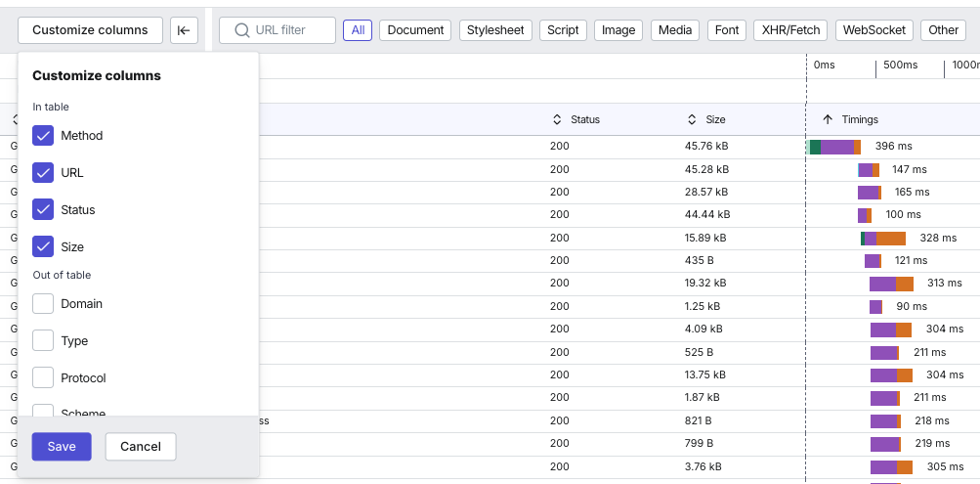Sort by Size column arrows

tap(692, 119)
